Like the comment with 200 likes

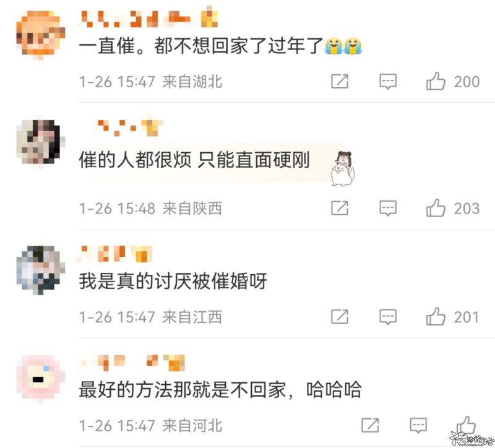(436, 81)
